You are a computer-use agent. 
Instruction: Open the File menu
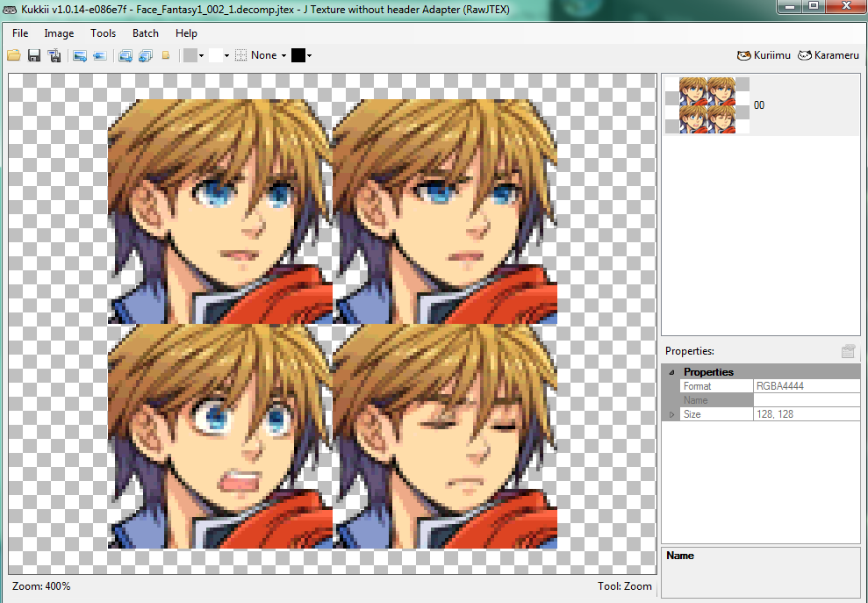click(20, 33)
